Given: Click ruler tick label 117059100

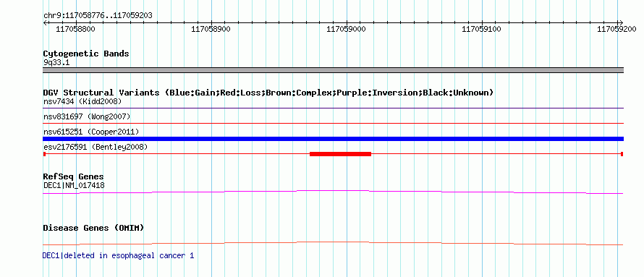Looking at the screenshot, I should pos(481,29).
